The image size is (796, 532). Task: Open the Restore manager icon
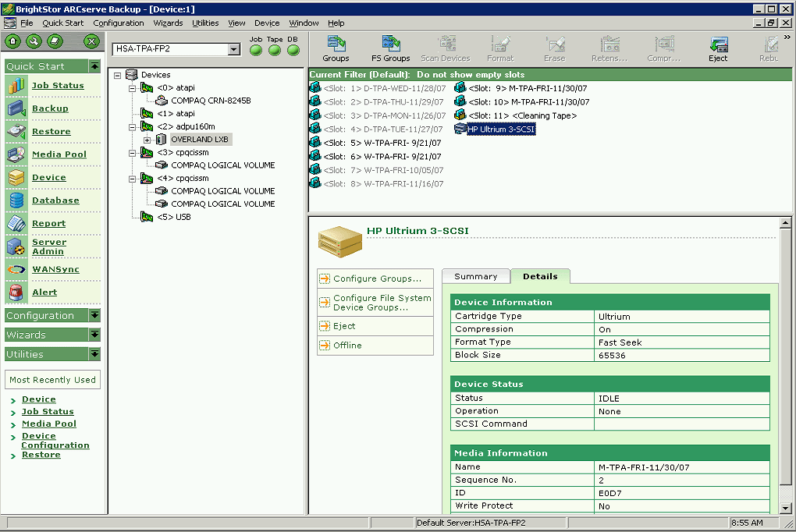click(52, 131)
